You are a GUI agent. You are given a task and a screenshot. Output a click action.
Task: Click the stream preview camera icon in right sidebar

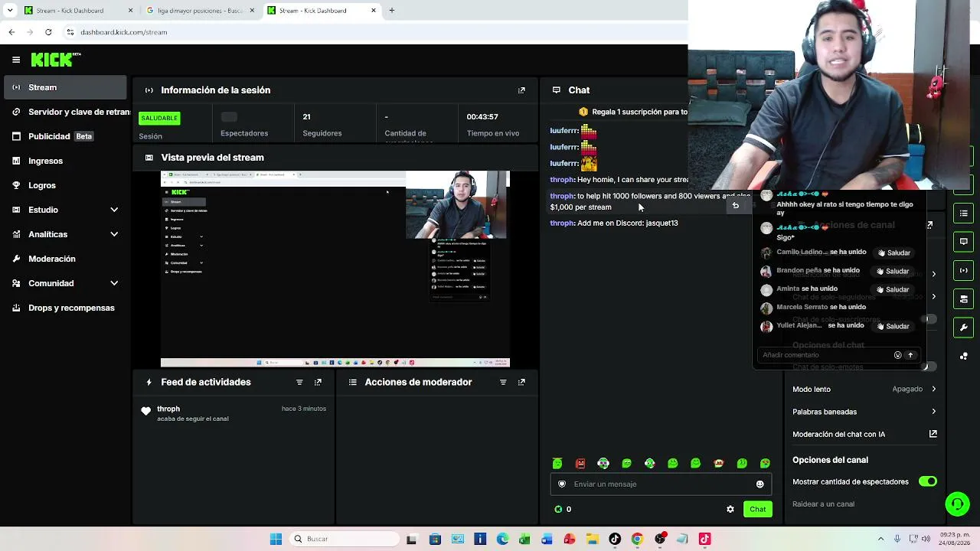[964, 298]
